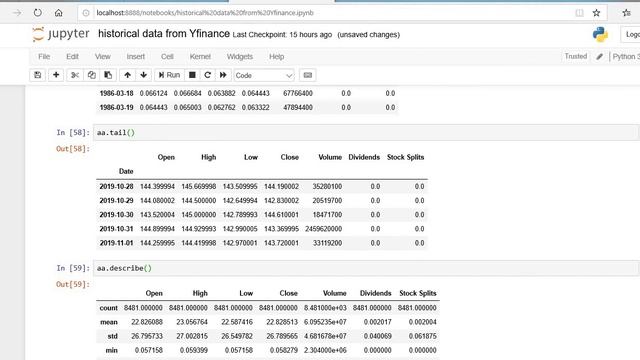
Task: Click the Jupyter logo
Action: tap(60, 34)
